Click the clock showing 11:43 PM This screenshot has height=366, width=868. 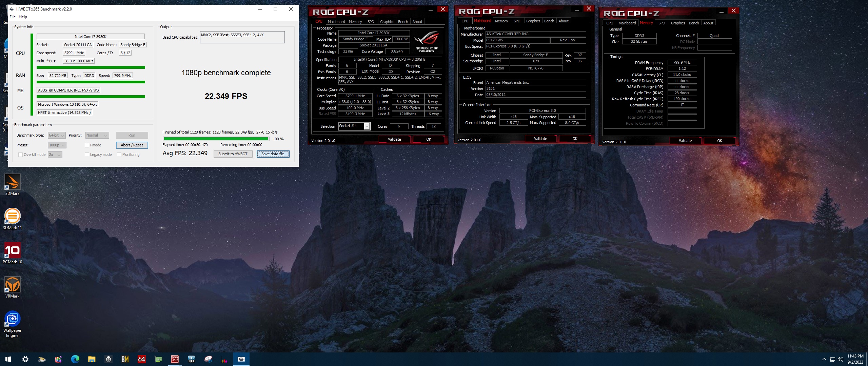(x=855, y=356)
